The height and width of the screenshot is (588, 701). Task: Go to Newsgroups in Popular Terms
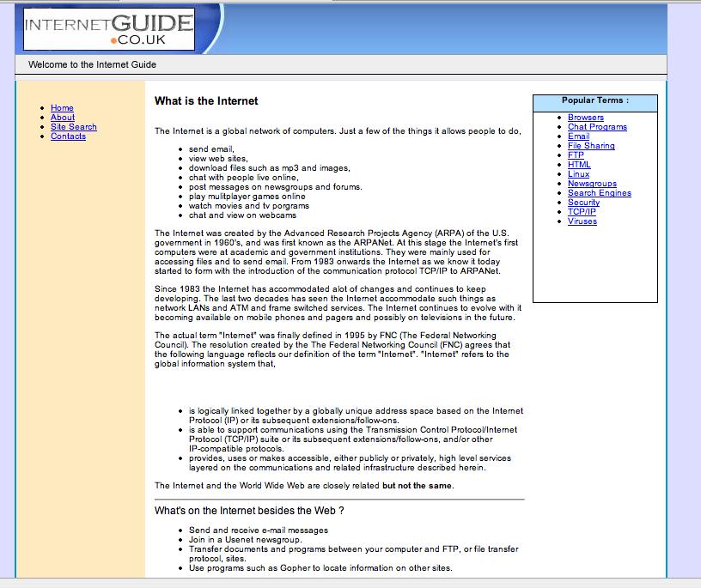(x=592, y=184)
